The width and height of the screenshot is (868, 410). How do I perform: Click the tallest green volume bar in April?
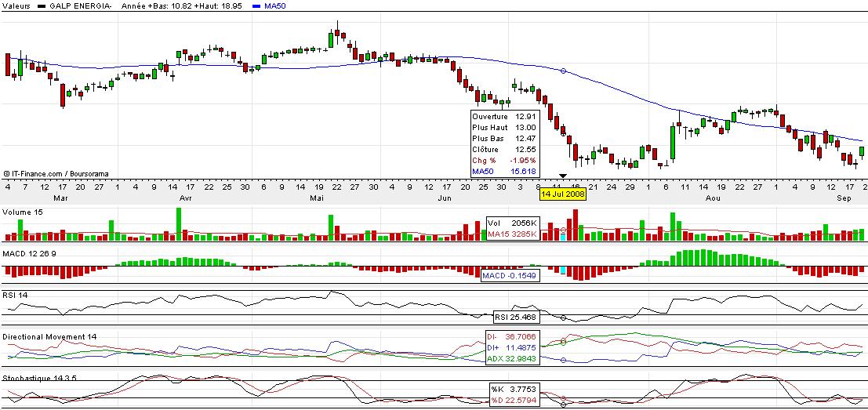click(179, 223)
